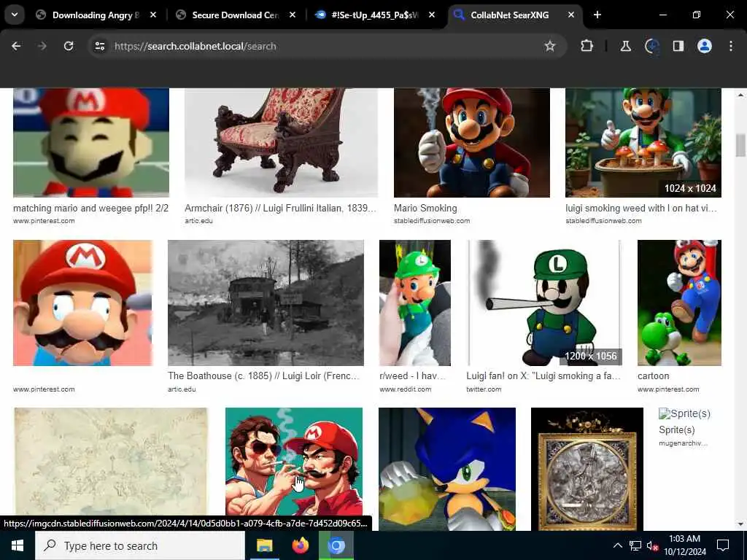
Task: Click the 'Sprite(s)' caption text
Action: click(x=676, y=429)
